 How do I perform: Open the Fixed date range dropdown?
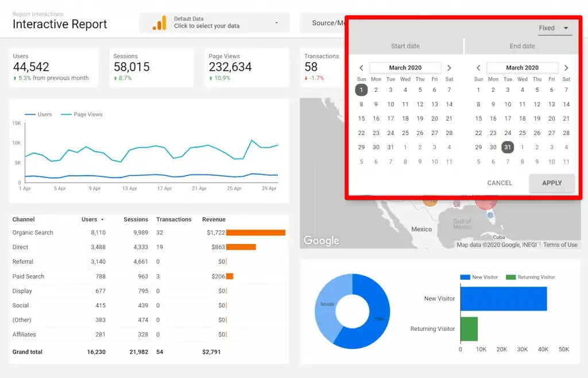(555, 28)
